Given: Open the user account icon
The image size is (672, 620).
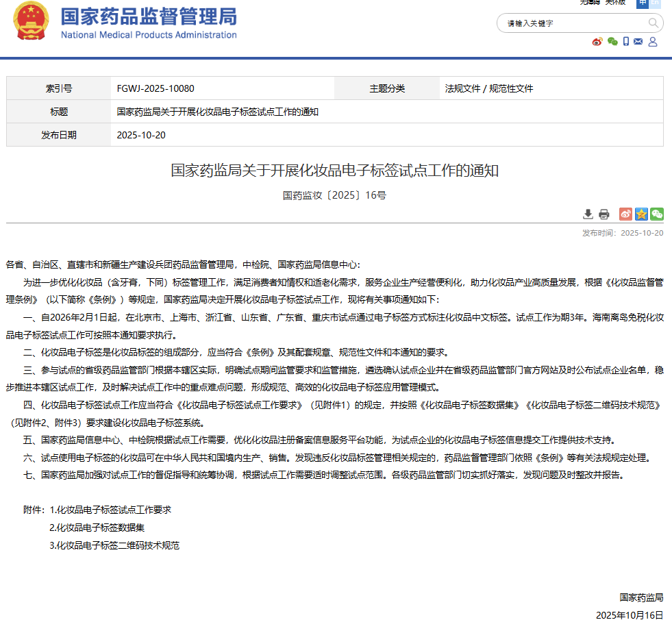Looking at the screenshot, I should tap(653, 42).
